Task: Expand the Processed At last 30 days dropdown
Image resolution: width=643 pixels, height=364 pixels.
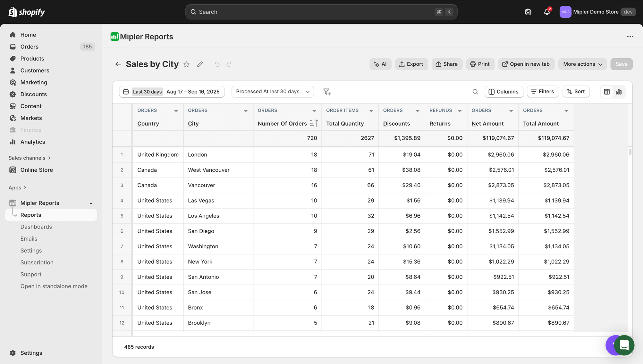Action: coord(273,92)
